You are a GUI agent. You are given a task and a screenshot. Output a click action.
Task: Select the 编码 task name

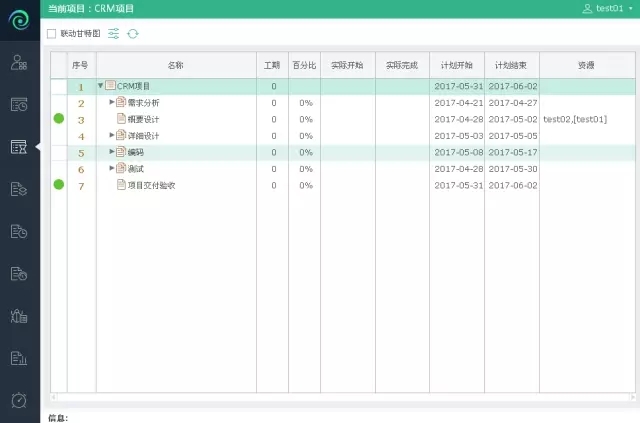[x=136, y=152]
